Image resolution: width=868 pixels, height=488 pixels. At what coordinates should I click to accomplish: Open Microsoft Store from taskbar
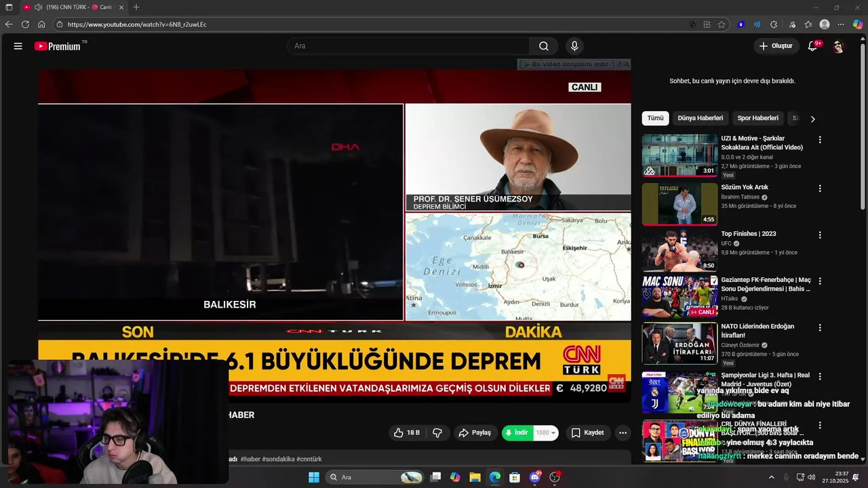click(x=515, y=477)
